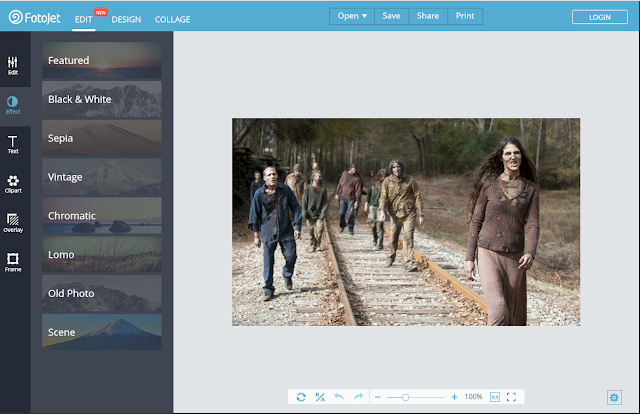The width and height of the screenshot is (640, 414).
Task: Click the LOGIN button
Action: [x=600, y=17]
